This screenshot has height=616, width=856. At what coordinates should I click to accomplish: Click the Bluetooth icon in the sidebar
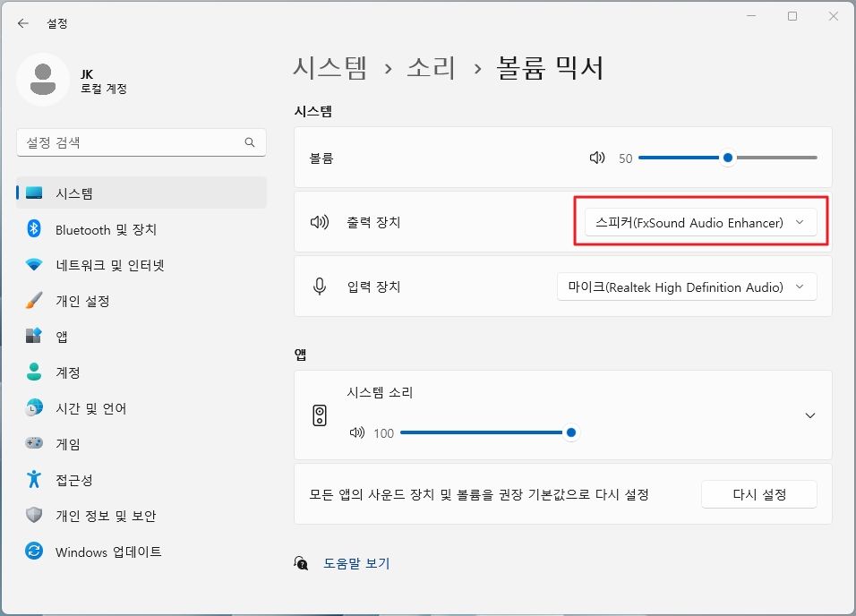click(x=34, y=229)
